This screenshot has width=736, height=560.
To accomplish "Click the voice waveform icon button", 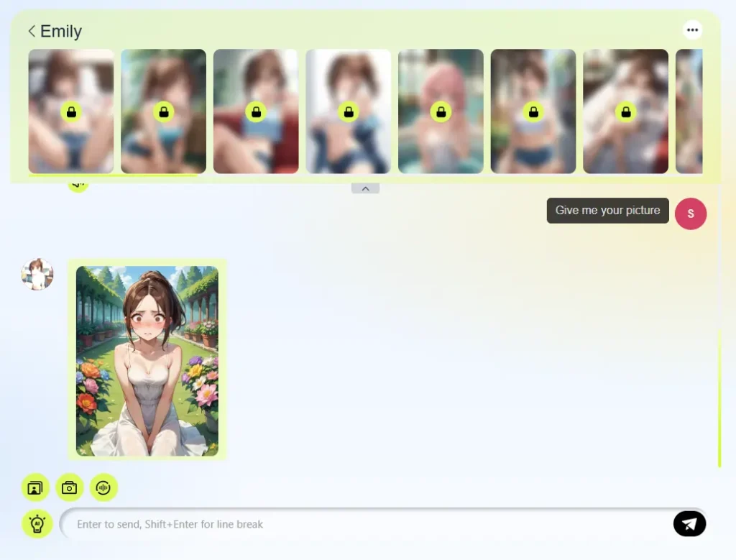I will (x=103, y=487).
